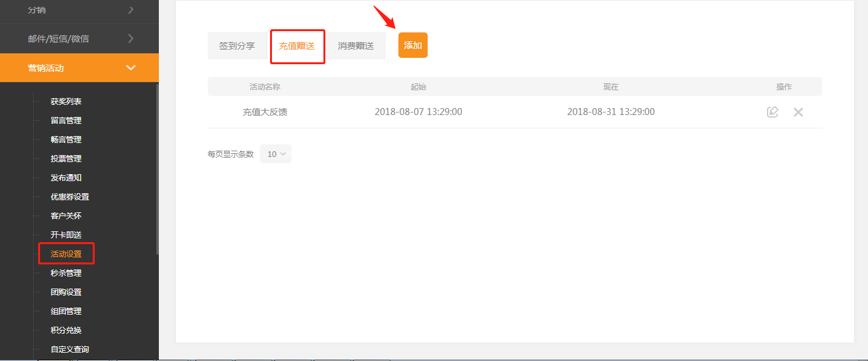Screen dimensions: 868x361
Task: Click the edit icon for 充值大反馈
Action: point(772,112)
